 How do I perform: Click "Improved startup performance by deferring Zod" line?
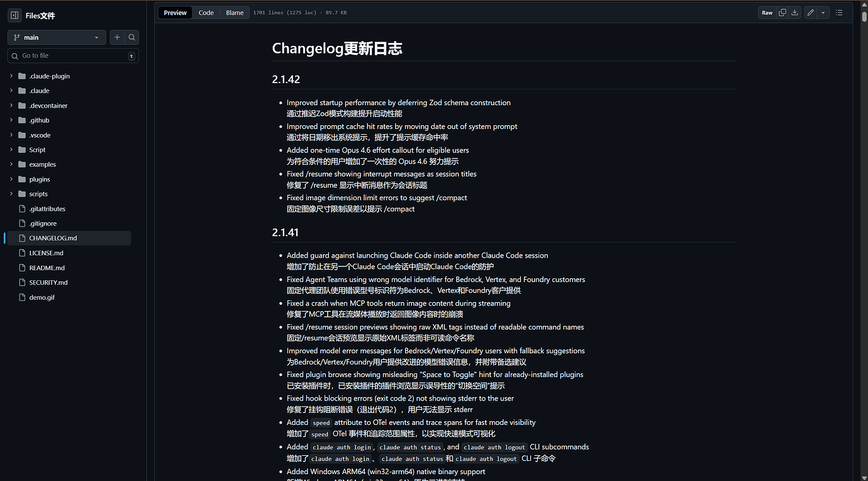pos(399,103)
